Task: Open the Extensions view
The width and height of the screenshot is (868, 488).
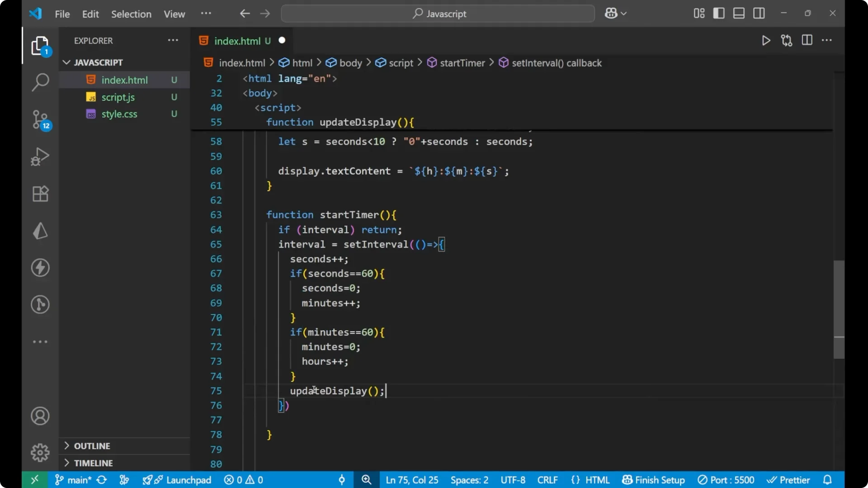Action: point(40,194)
